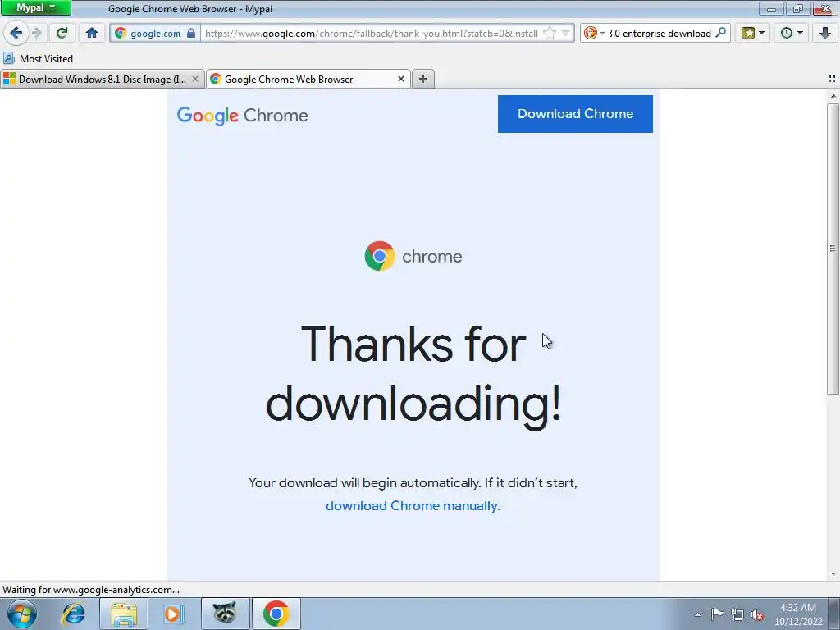Open the Windows Start menu
840x630 pixels.
pyautogui.click(x=22, y=614)
